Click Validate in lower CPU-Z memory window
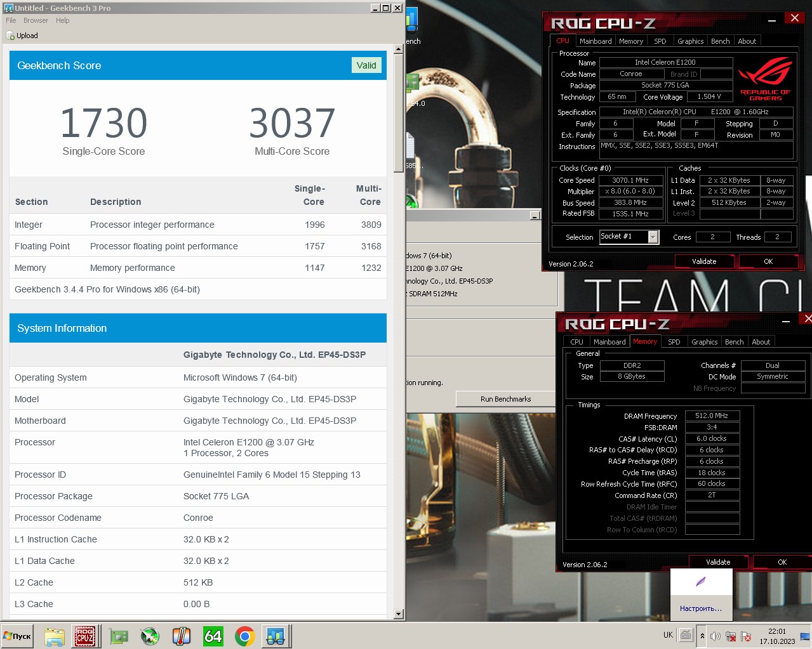The width and height of the screenshot is (812, 649). 718,562
